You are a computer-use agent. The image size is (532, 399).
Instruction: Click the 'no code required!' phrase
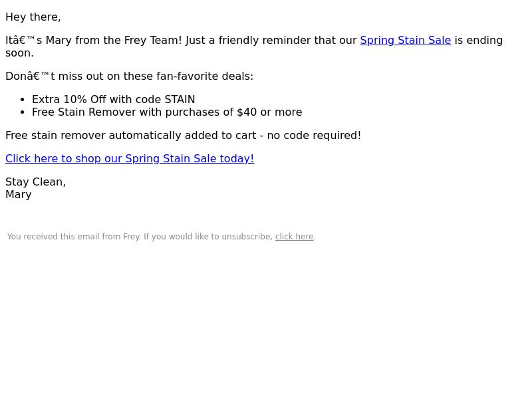tap(314, 136)
